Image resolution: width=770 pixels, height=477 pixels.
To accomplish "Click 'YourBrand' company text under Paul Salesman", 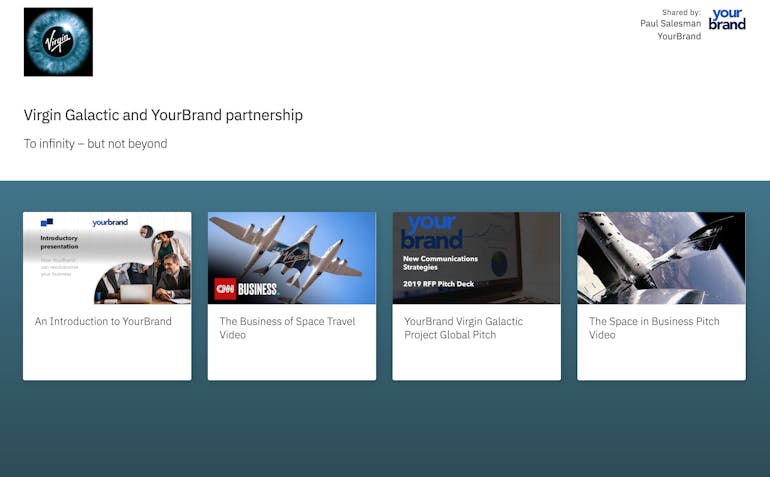I will [679, 36].
